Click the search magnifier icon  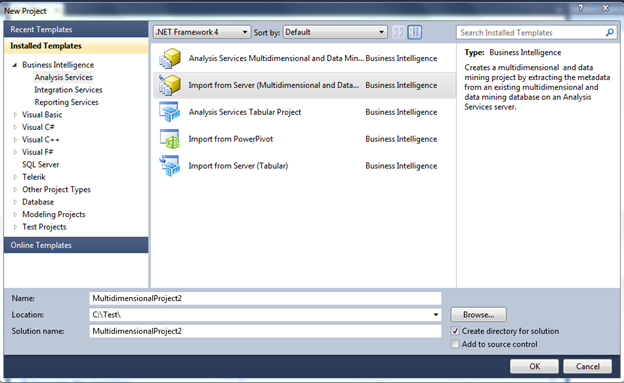(610, 33)
